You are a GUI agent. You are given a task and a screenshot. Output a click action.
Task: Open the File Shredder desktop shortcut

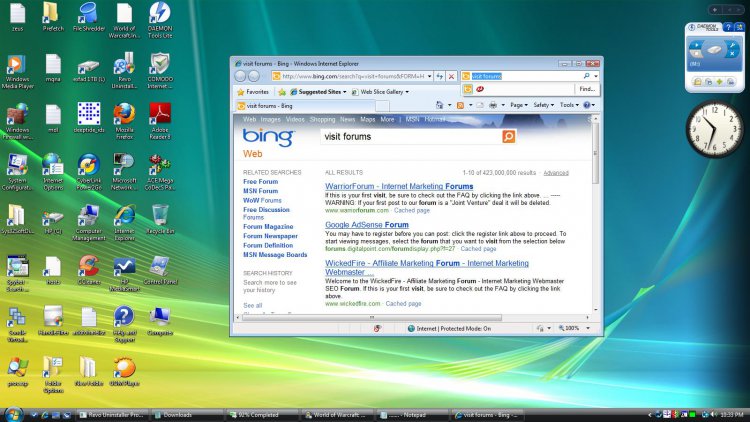pos(88,17)
